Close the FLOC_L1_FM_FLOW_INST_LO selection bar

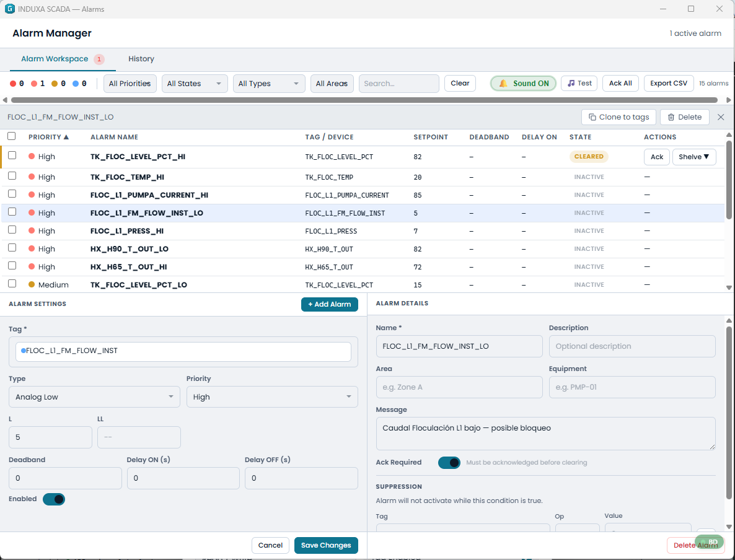(x=721, y=117)
